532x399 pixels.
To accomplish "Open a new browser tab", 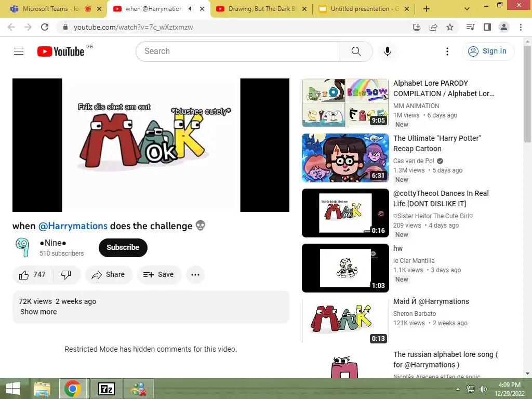I will pyautogui.click(x=427, y=9).
